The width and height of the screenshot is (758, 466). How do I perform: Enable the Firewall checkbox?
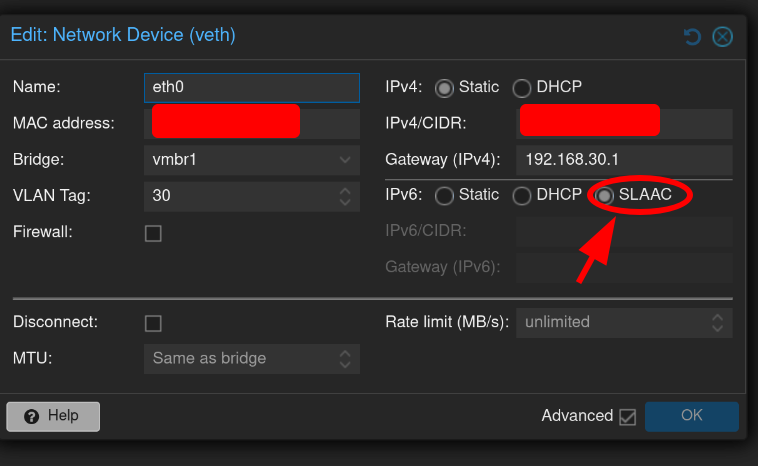tap(153, 233)
